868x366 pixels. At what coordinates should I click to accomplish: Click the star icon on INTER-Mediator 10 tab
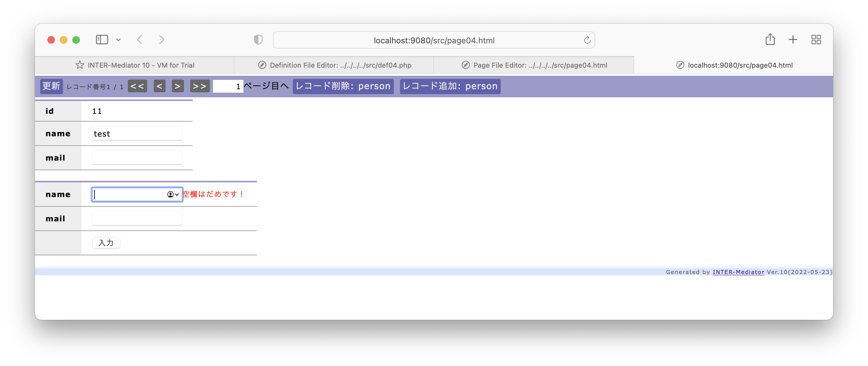(x=80, y=65)
